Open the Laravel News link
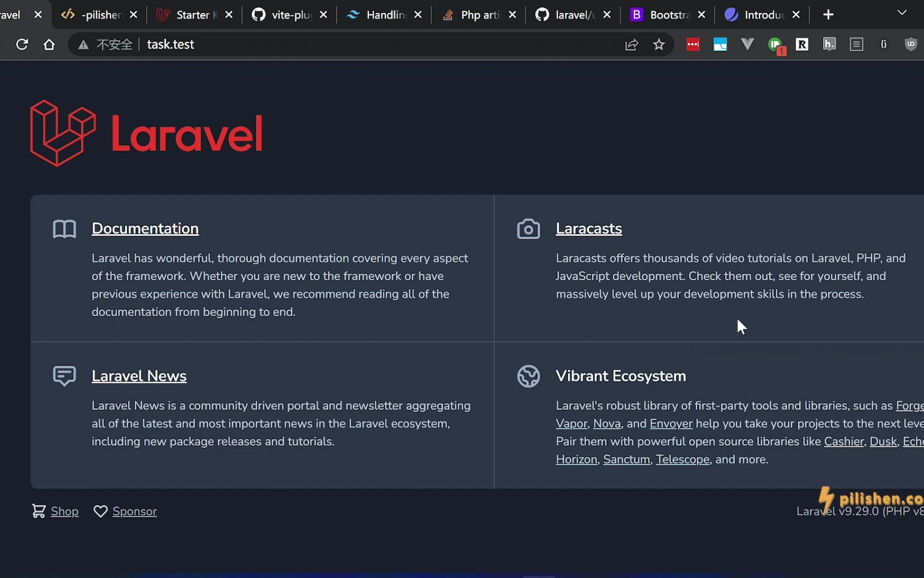 139,376
